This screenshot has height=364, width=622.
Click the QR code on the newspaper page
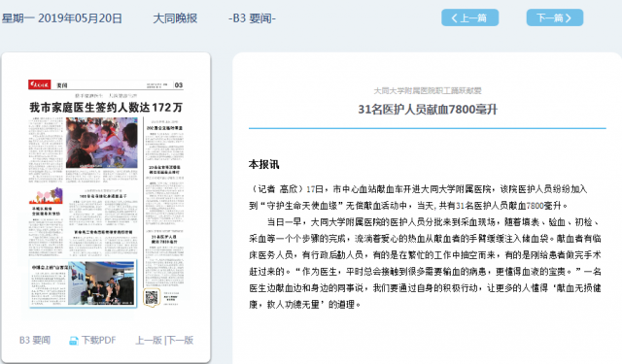[152, 297]
